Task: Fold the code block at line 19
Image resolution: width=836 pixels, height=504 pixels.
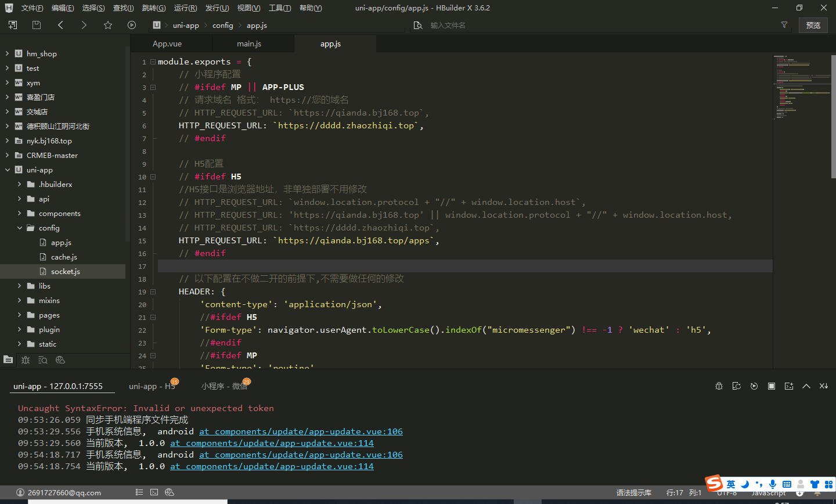Action: [x=153, y=292]
